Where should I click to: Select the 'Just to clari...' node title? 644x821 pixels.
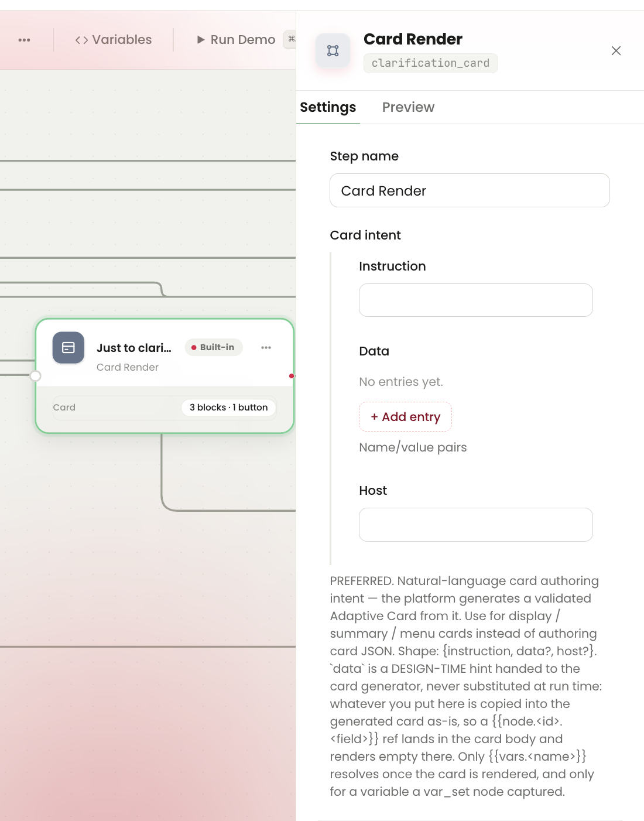134,348
